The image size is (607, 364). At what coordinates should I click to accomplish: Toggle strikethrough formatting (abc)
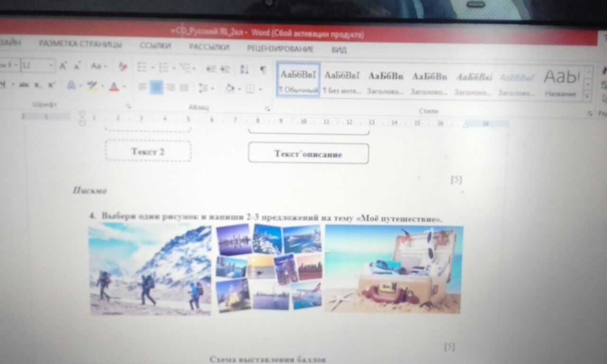tap(24, 85)
